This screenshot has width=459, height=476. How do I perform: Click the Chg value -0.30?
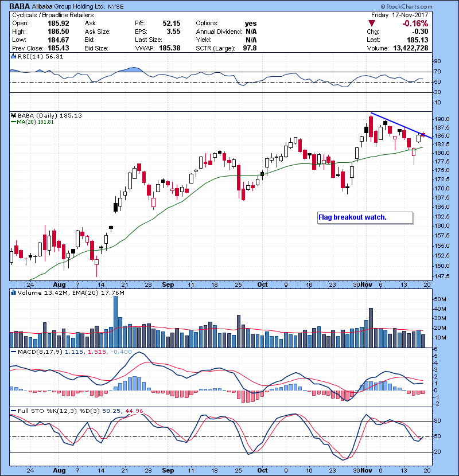pyautogui.click(x=420, y=32)
